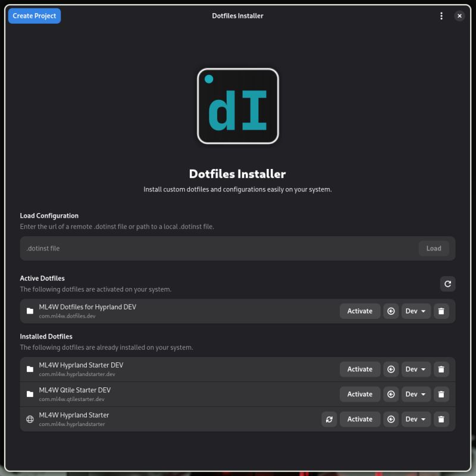Click the sync icon on the ML4W Hyprland Starter row
Screen dimensions: 476x476
click(330, 419)
